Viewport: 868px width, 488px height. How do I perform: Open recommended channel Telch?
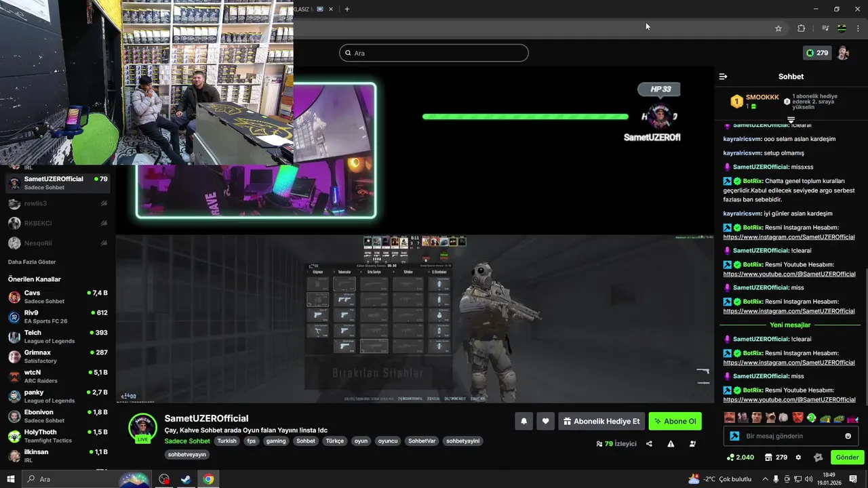pyautogui.click(x=58, y=336)
